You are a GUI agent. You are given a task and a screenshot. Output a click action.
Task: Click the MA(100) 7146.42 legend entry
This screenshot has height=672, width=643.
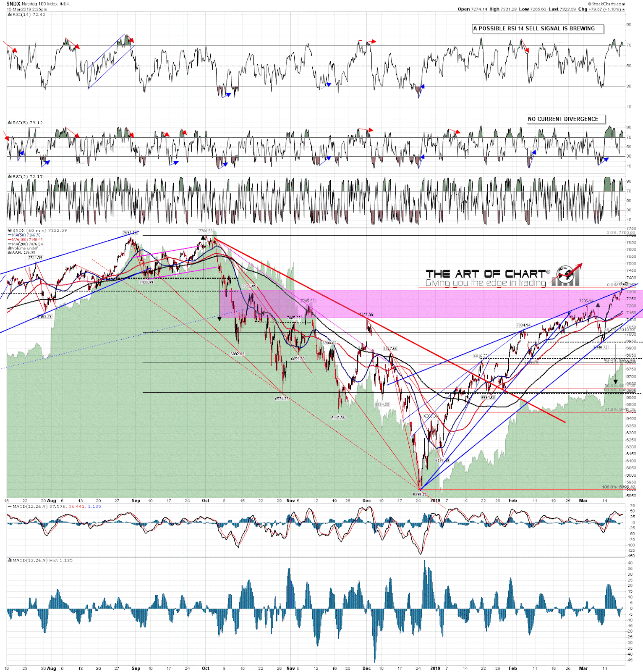[x=27, y=239]
